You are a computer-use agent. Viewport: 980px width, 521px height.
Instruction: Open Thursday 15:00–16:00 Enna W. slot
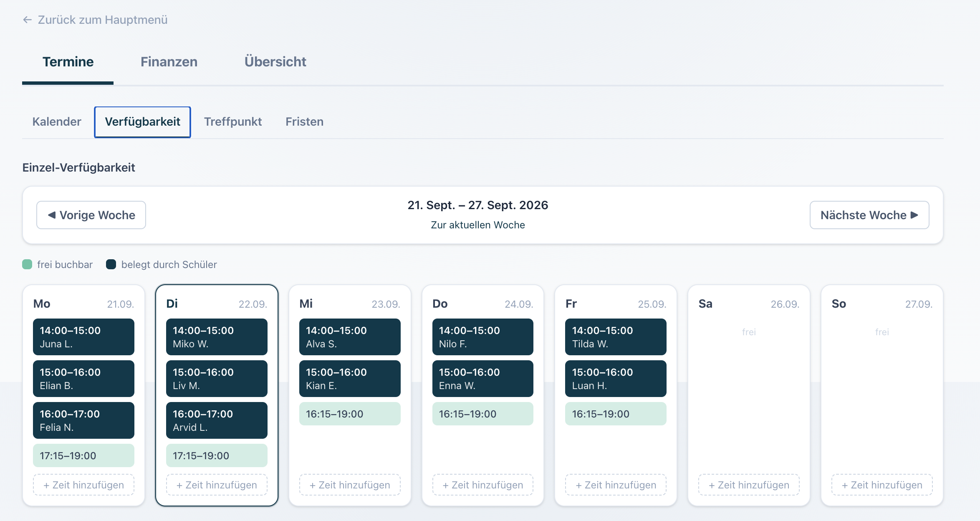[x=483, y=379]
